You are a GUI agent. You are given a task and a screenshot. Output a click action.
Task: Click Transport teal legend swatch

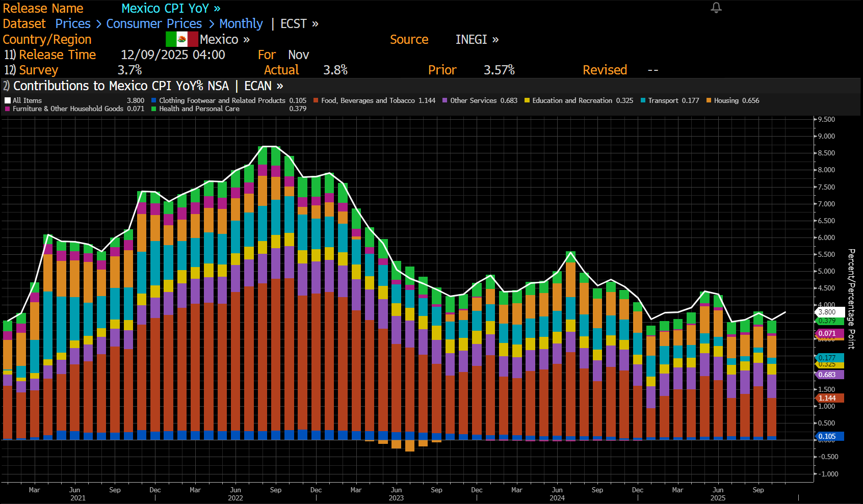tap(643, 100)
